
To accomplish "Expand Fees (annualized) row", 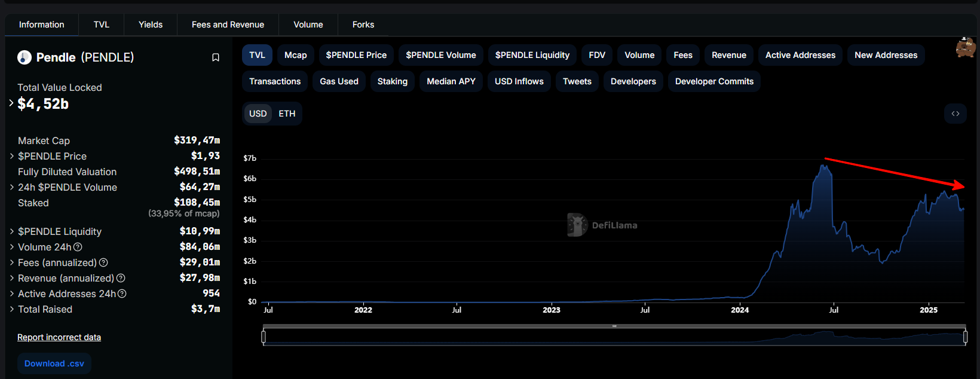I will 12,262.
